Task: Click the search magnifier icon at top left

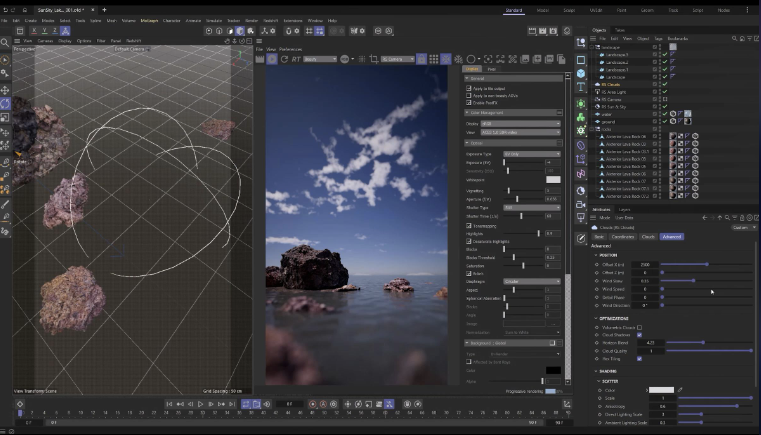Action: [x=6, y=43]
